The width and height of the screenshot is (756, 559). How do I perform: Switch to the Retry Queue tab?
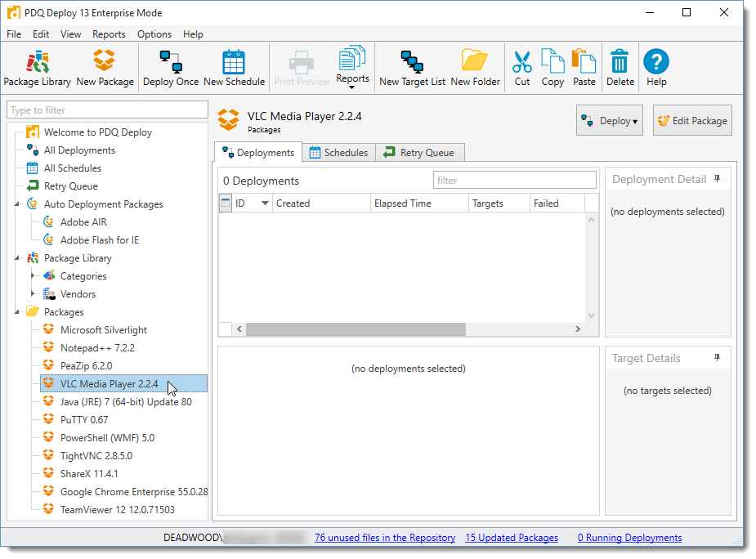(420, 153)
